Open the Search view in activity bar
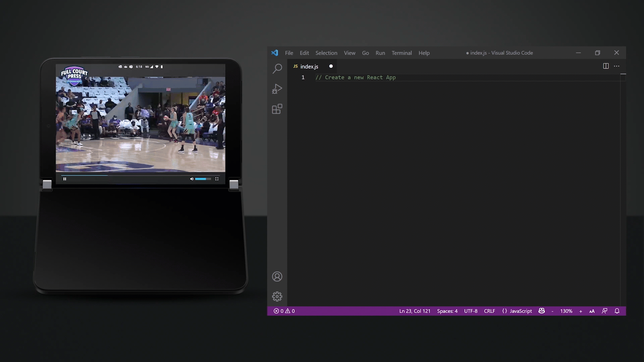The image size is (644, 362). [x=277, y=69]
